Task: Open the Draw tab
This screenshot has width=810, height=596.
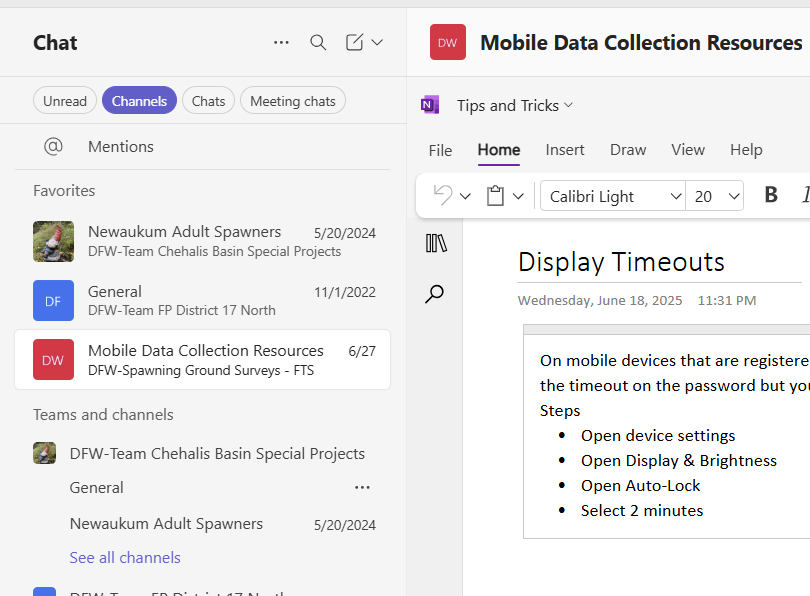Action: click(x=628, y=149)
